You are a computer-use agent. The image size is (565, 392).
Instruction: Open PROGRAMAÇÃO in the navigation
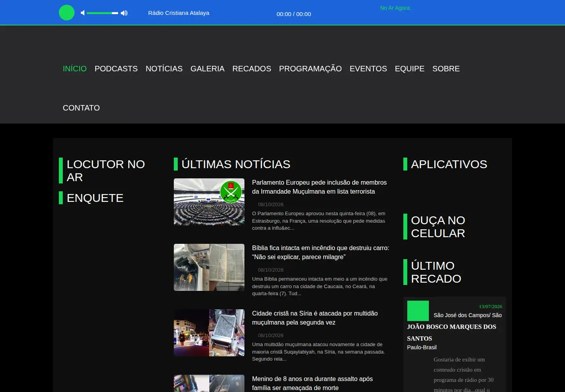pyautogui.click(x=310, y=69)
